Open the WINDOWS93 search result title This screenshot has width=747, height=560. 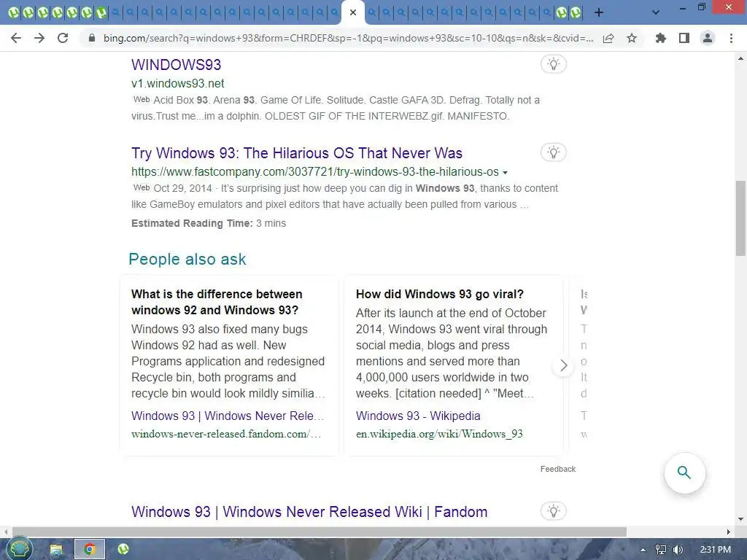[177, 65]
